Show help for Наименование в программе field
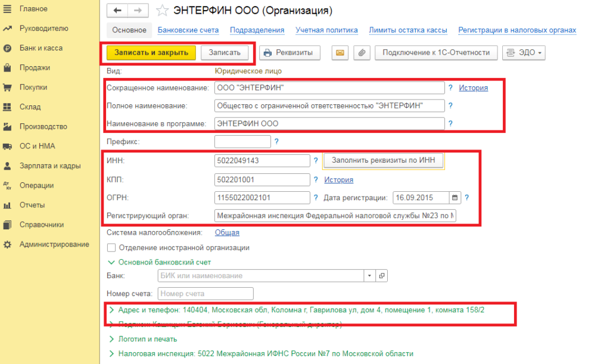Image resolution: width=610 pixels, height=364 pixels. point(450,124)
